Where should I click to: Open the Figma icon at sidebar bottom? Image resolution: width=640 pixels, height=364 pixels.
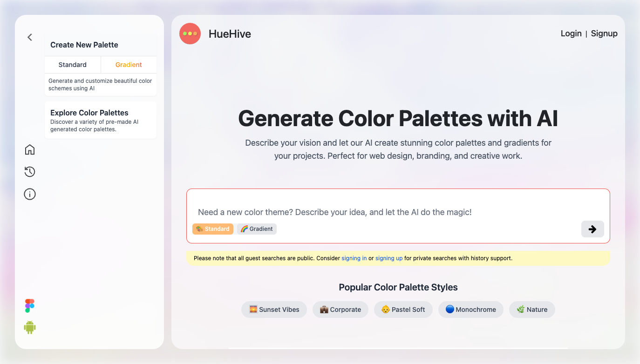(29, 305)
